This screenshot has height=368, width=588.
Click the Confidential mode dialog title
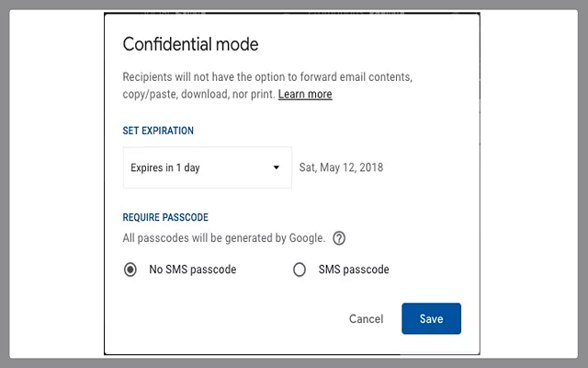pos(190,44)
